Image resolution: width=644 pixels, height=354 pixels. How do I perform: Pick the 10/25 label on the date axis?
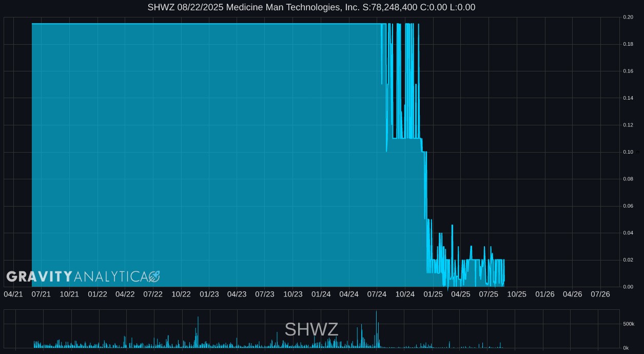click(x=517, y=294)
